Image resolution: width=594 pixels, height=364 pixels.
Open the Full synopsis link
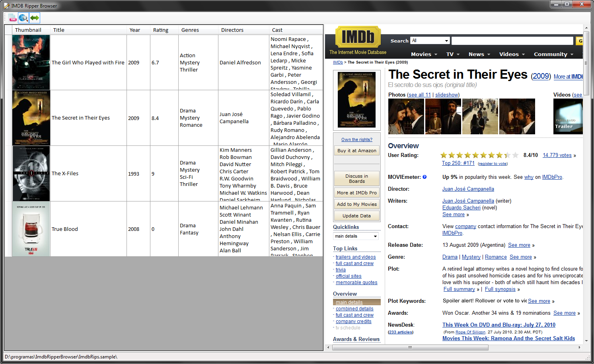click(500, 289)
